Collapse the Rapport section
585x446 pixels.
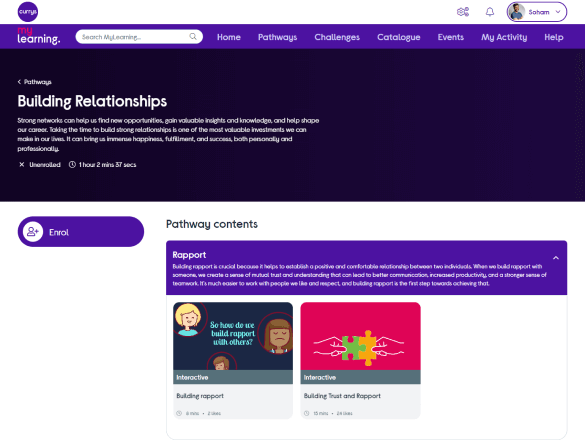coord(556,258)
